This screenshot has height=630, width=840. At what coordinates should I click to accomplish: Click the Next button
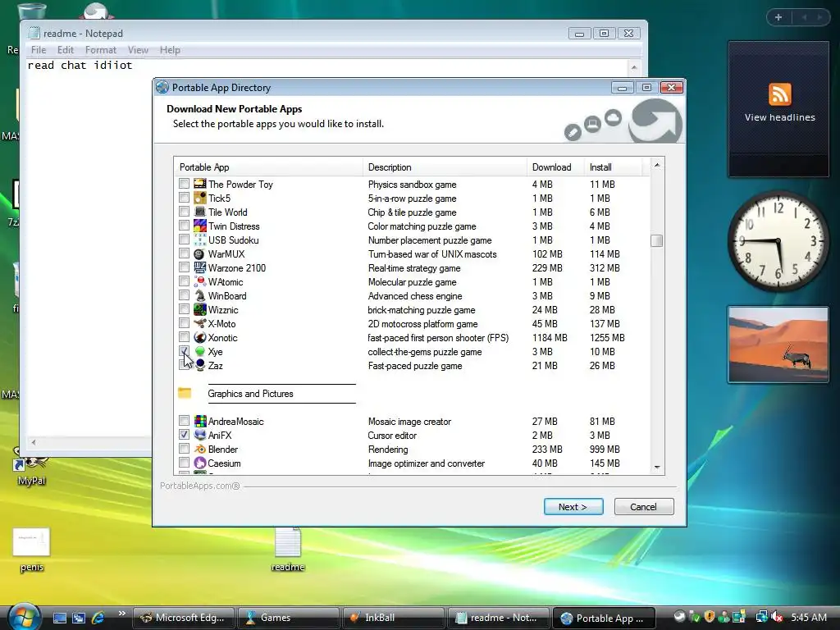point(573,506)
